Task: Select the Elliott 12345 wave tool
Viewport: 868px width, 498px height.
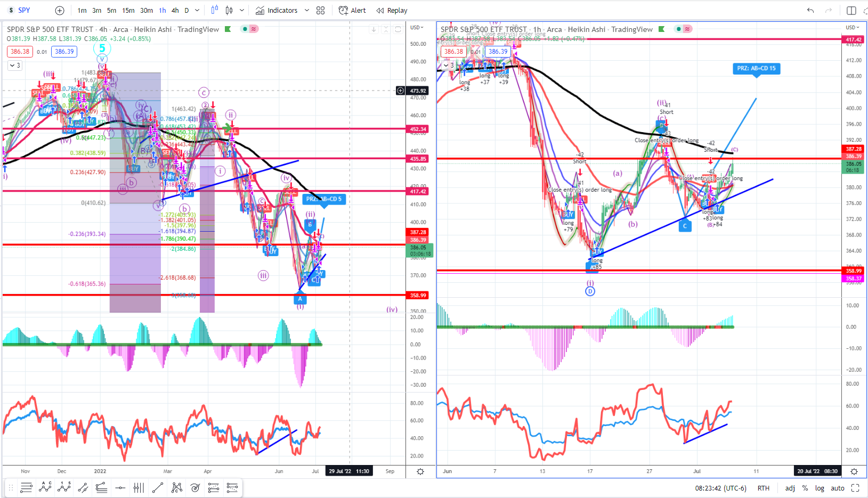Action: point(64,487)
